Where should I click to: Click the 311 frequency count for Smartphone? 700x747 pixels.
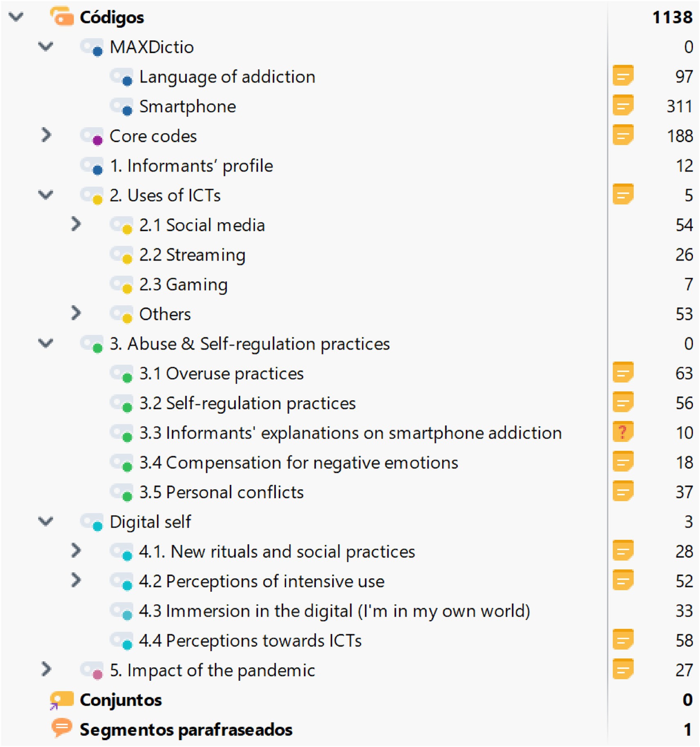coord(679,107)
